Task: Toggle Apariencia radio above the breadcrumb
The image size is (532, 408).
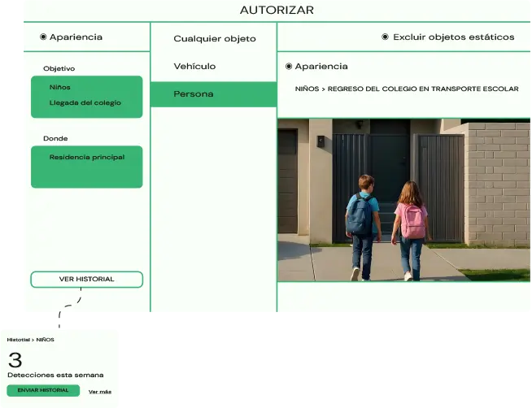Action: tap(289, 67)
